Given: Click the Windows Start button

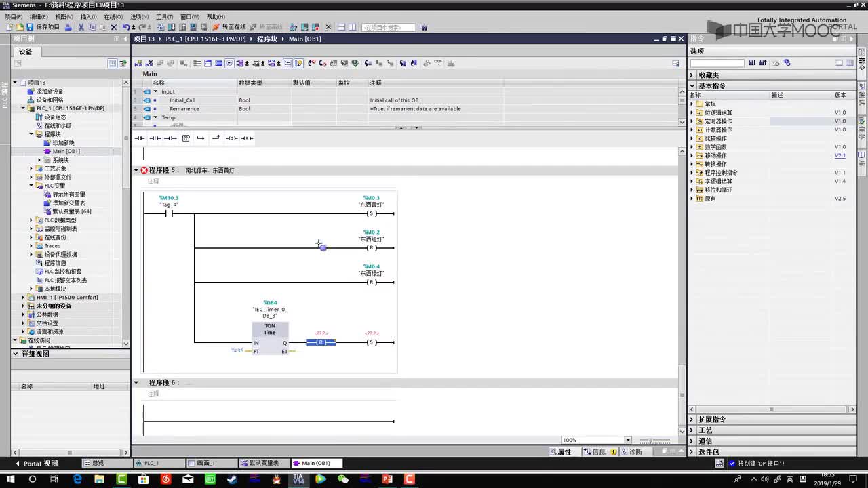Looking at the screenshot, I should click(x=9, y=479).
